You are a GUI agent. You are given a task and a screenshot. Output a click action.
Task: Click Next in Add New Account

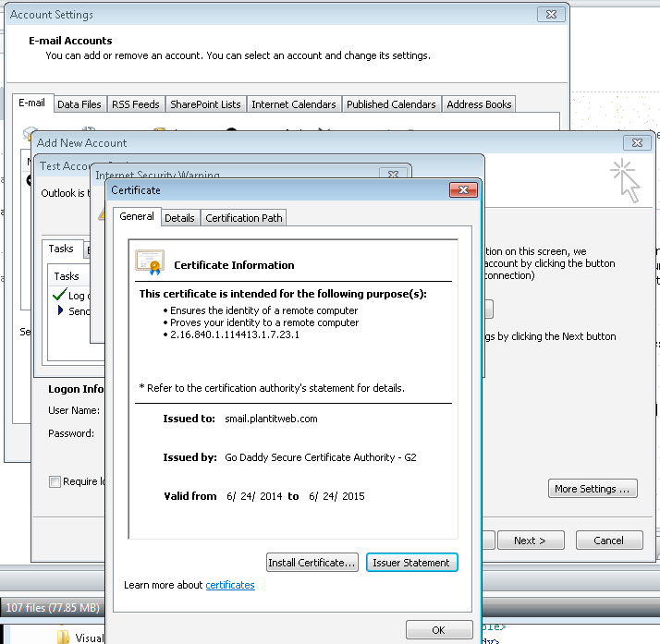[x=531, y=541]
